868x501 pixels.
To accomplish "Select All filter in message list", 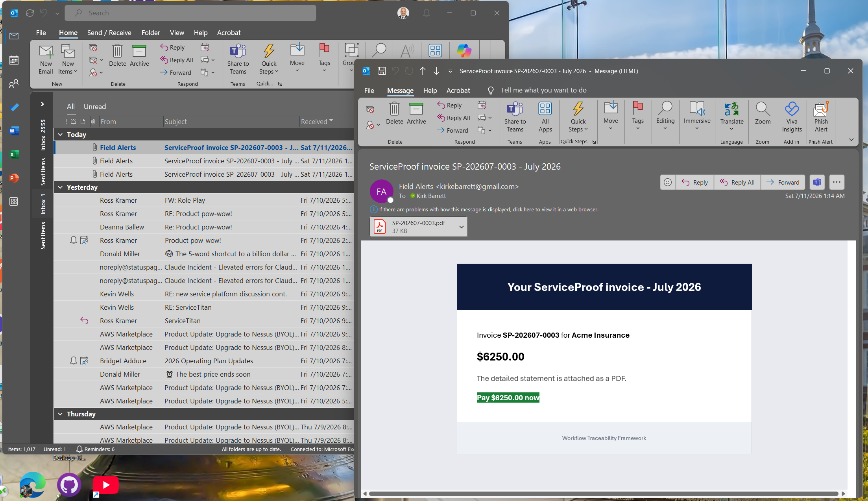I will [71, 107].
